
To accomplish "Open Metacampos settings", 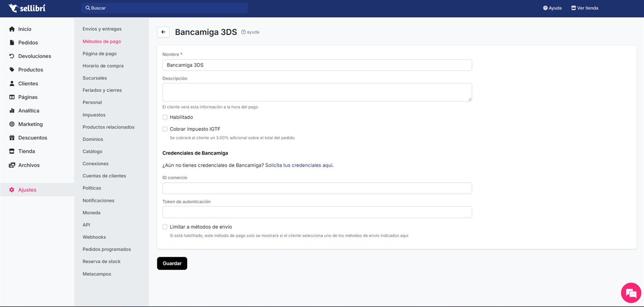I will (97, 274).
